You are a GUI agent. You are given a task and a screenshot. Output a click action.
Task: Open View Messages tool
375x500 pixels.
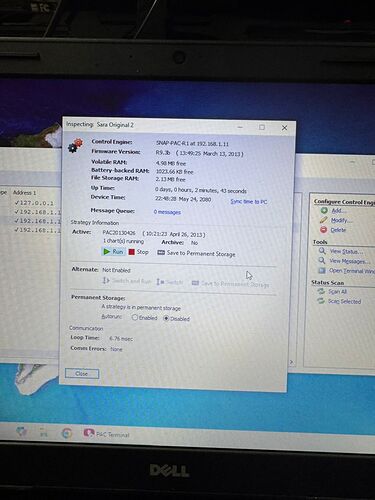tap(344, 261)
